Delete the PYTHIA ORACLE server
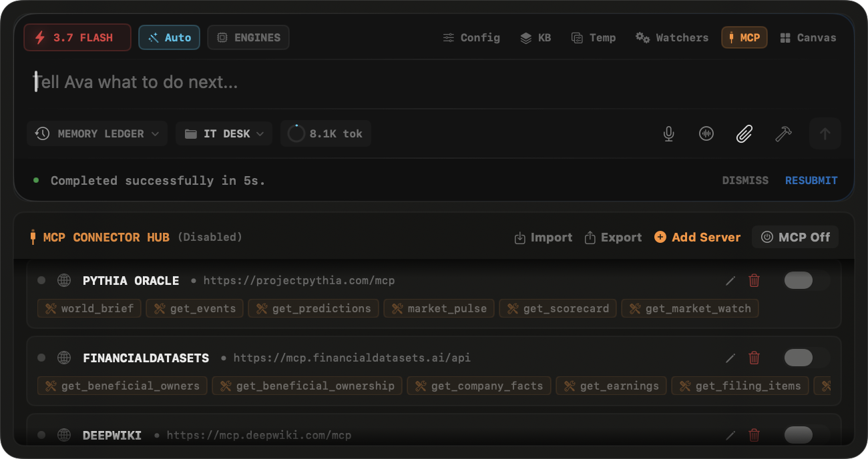This screenshot has width=868, height=459. pos(754,280)
